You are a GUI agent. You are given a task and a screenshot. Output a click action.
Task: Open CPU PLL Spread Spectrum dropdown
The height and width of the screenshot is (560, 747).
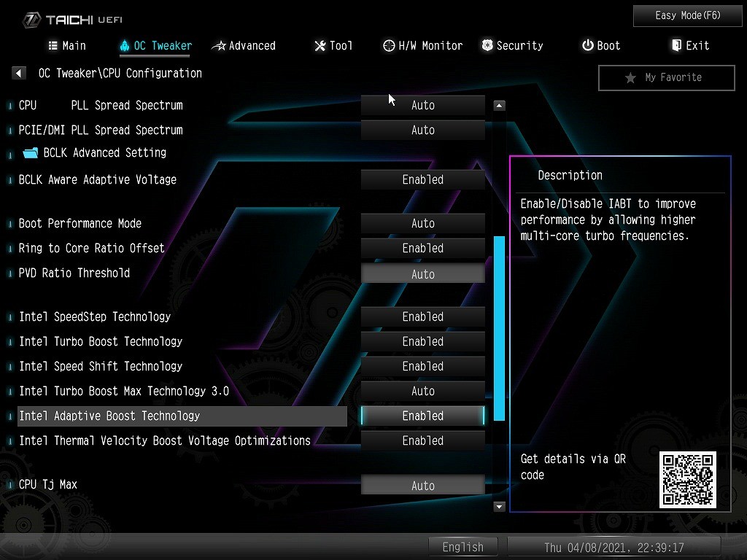point(422,106)
